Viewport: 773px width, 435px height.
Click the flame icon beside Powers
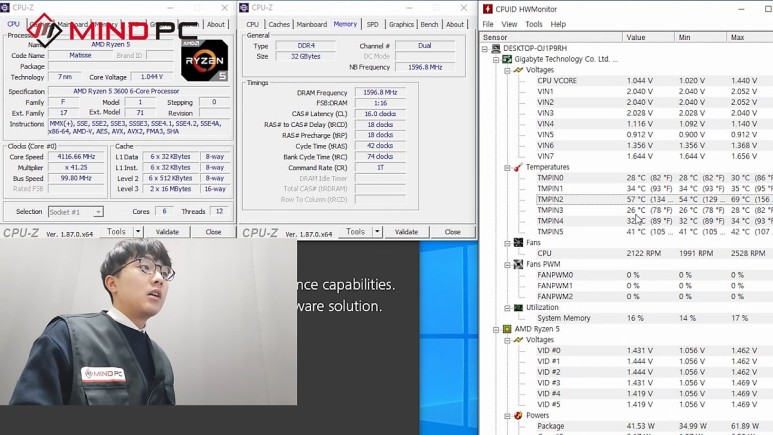click(x=518, y=415)
